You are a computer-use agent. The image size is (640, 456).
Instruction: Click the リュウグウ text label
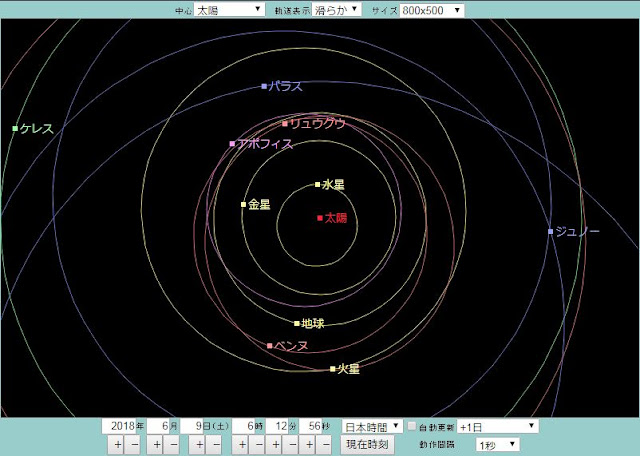(318, 123)
